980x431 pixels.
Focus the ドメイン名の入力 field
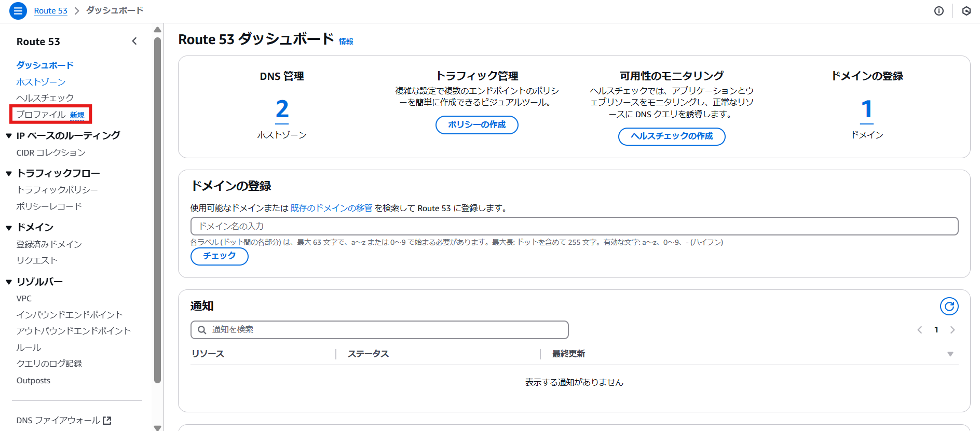(x=574, y=226)
